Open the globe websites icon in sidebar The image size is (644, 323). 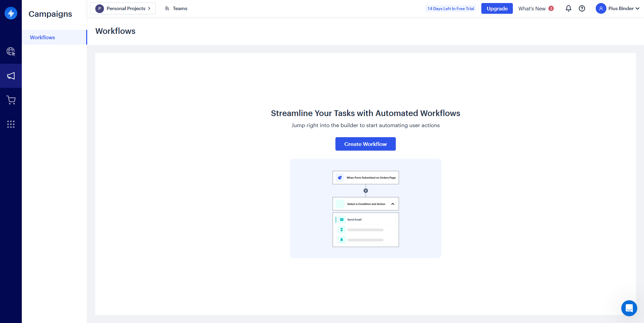[11, 51]
